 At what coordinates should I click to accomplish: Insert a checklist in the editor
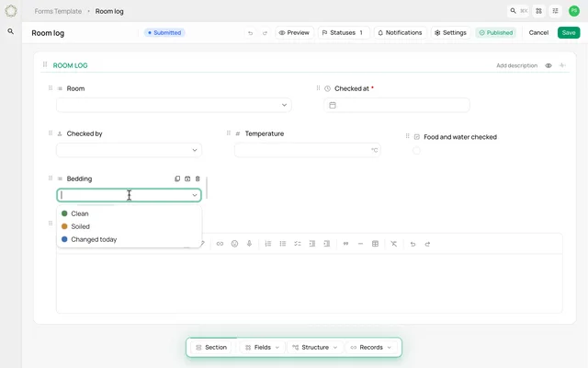298,244
